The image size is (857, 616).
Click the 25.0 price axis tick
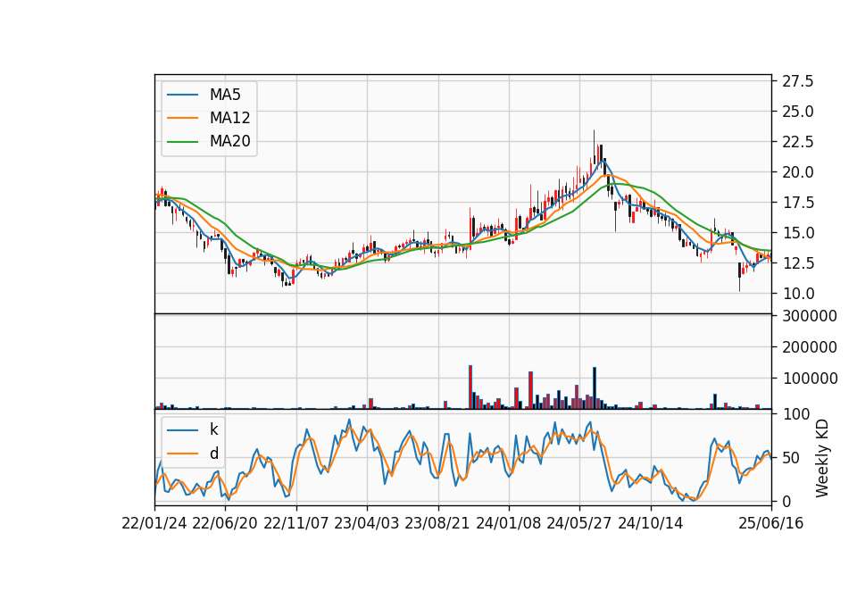[x=798, y=112]
